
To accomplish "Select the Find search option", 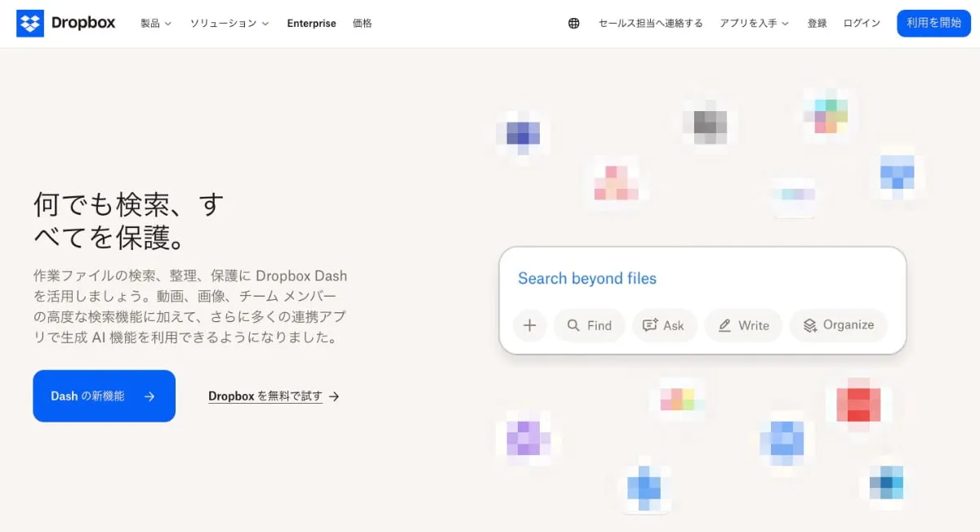I will (589, 325).
